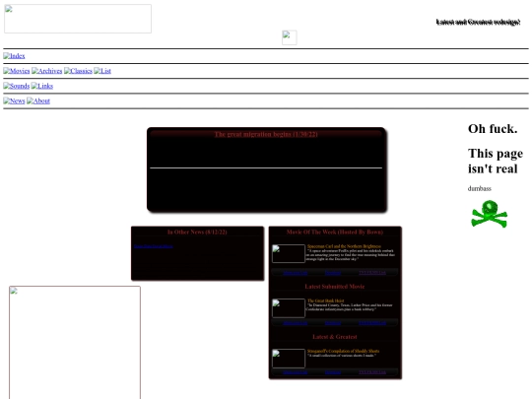Click 'The great migration begins (1/30/22)' heading
Viewport: 532px width, 399px height.
(x=266, y=134)
